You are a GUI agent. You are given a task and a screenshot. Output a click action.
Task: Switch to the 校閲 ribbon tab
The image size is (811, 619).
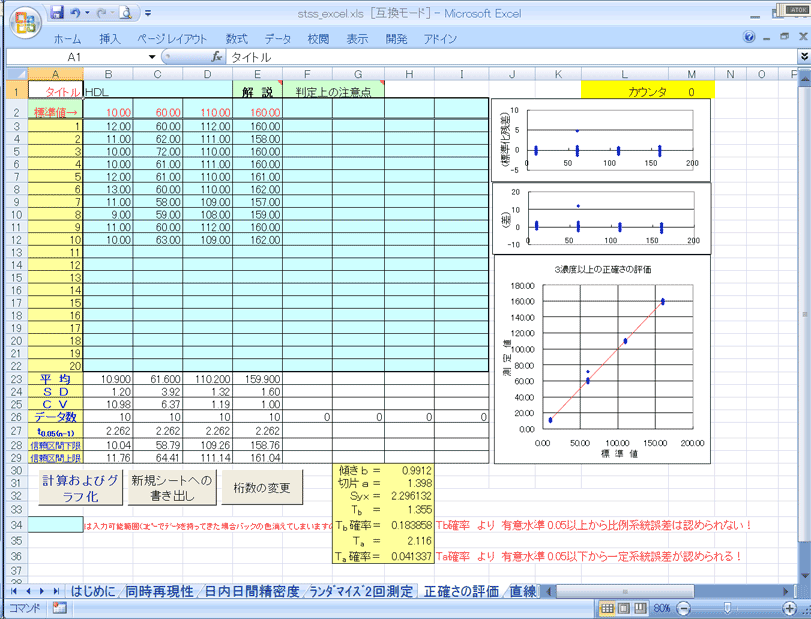pos(318,39)
